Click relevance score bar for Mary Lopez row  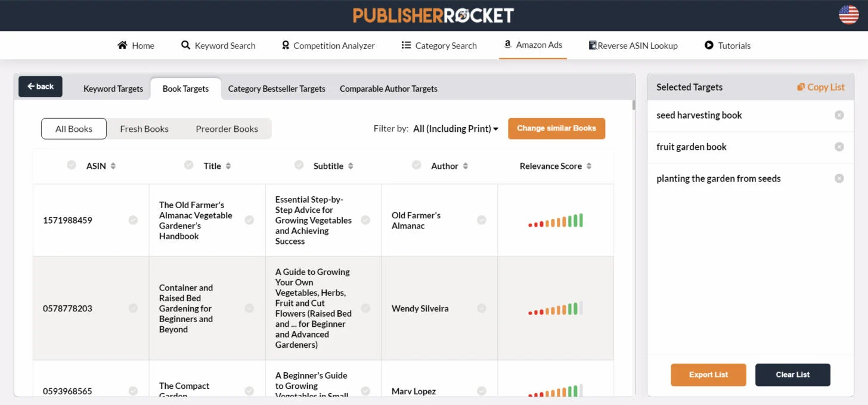pos(556,391)
